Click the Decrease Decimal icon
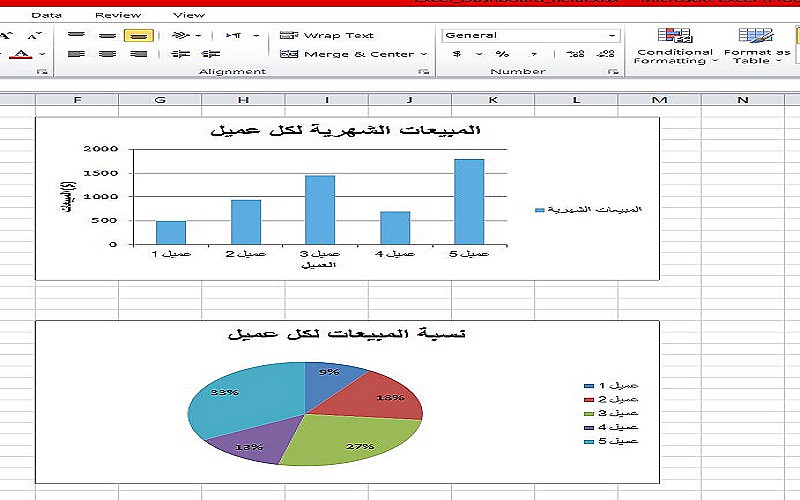The width and height of the screenshot is (800, 500). pos(606,54)
